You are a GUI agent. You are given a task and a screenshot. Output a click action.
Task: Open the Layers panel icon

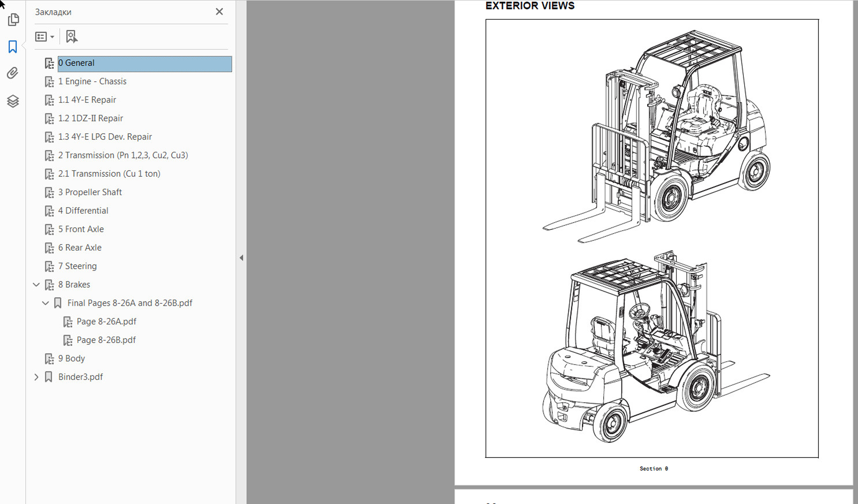point(13,101)
